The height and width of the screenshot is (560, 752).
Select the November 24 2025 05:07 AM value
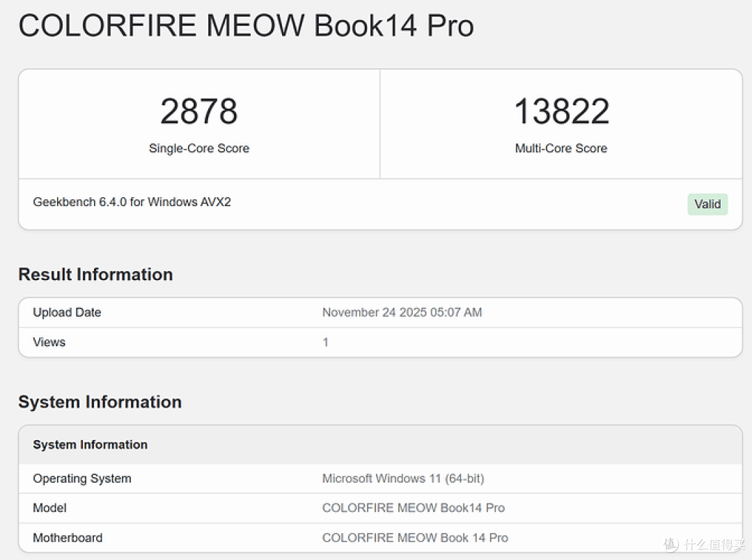pos(402,313)
